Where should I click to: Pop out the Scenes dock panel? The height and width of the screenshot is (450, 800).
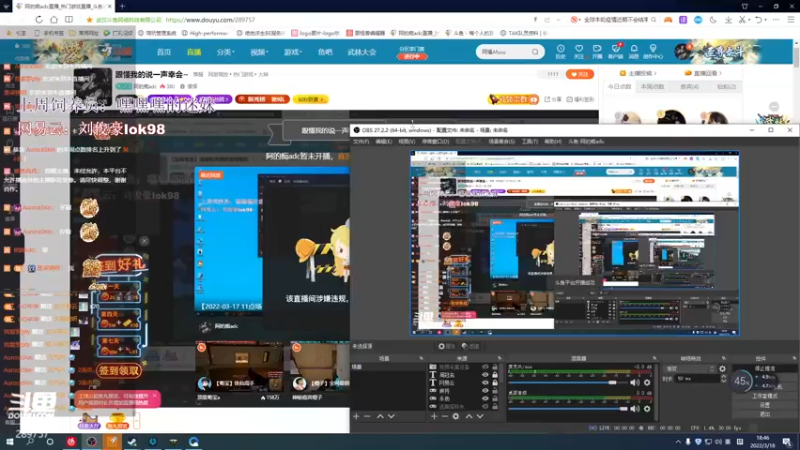421,358
